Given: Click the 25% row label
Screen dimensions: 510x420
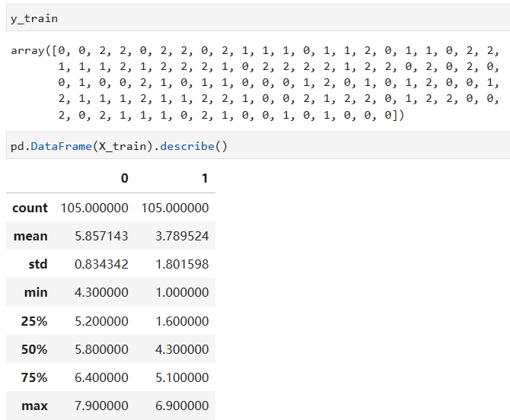Looking at the screenshot, I should coord(34,321).
